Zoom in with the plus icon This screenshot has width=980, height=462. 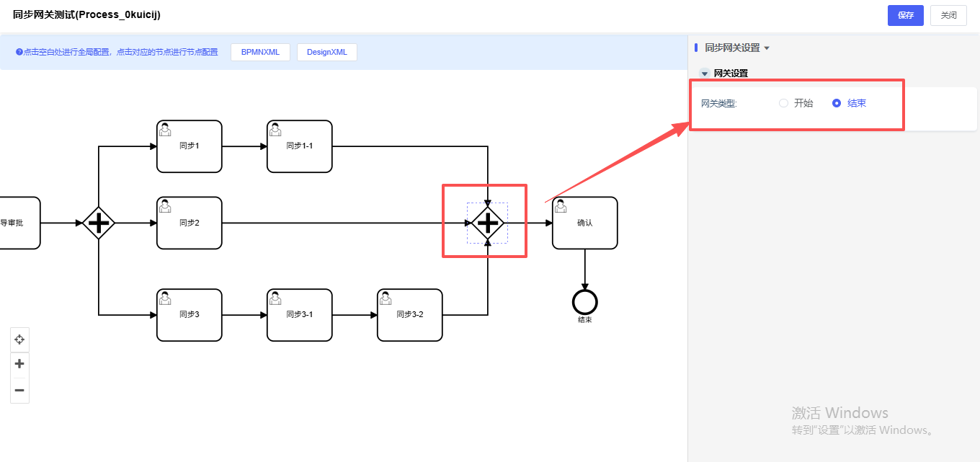tap(19, 364)
